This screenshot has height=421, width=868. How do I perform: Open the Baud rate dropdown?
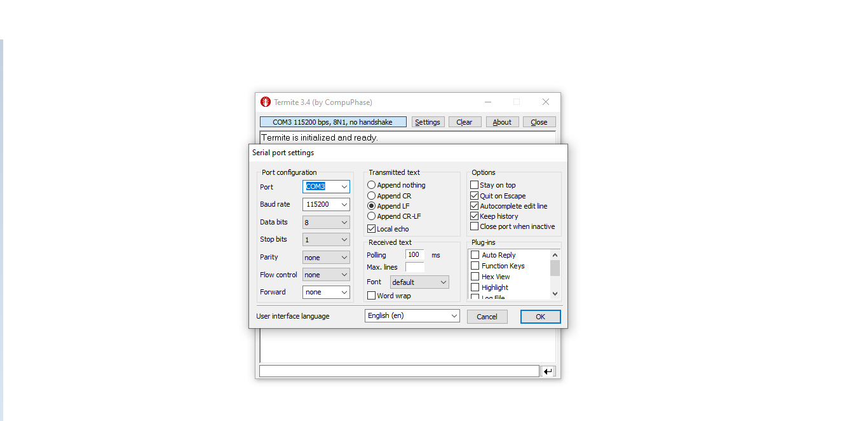pos(326,204)
